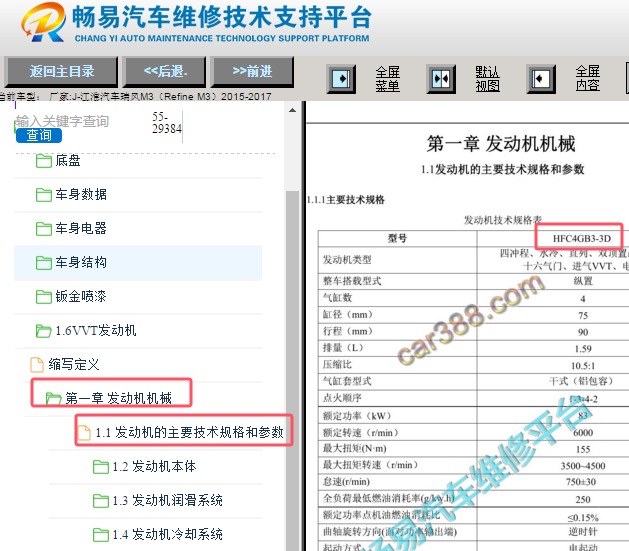Open the 底盘 folder

67,161
